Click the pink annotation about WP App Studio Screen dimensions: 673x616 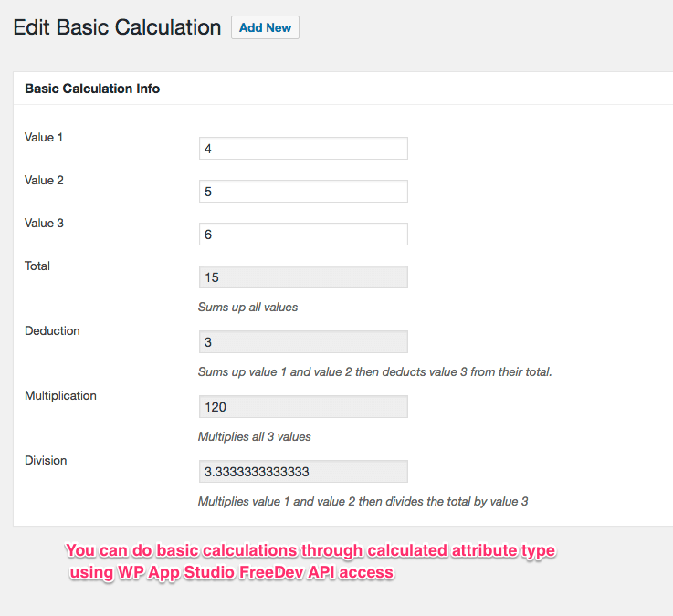310,561
